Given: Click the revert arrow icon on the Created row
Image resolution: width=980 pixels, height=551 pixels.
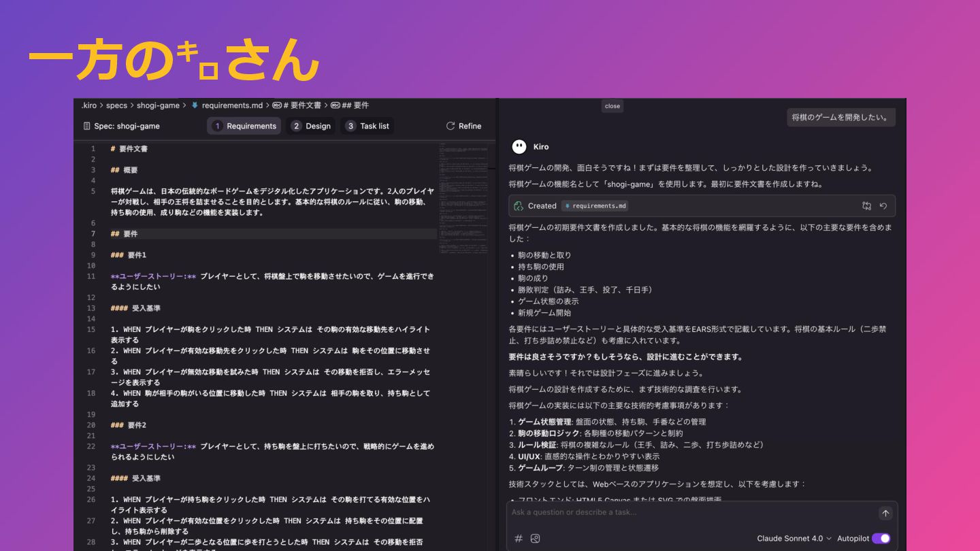Looking at the screenshot, I should click(x=883, y=205).
